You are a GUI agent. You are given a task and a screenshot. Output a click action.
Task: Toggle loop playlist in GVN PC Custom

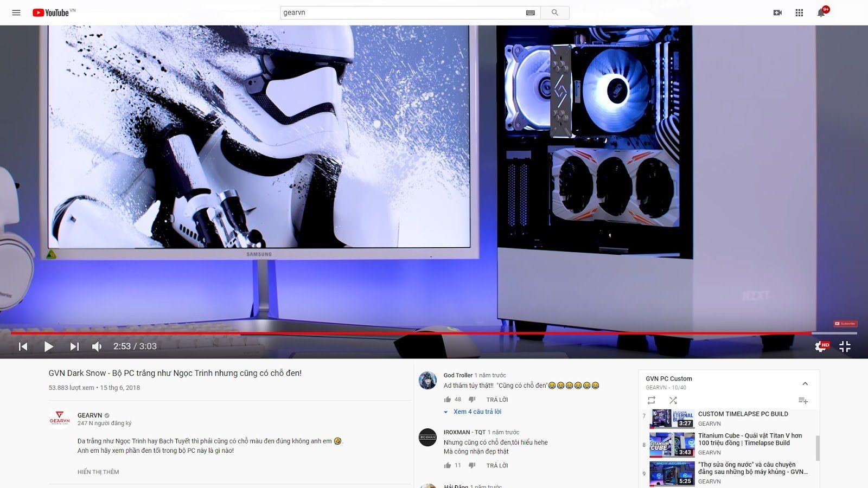tap(653, 400)
